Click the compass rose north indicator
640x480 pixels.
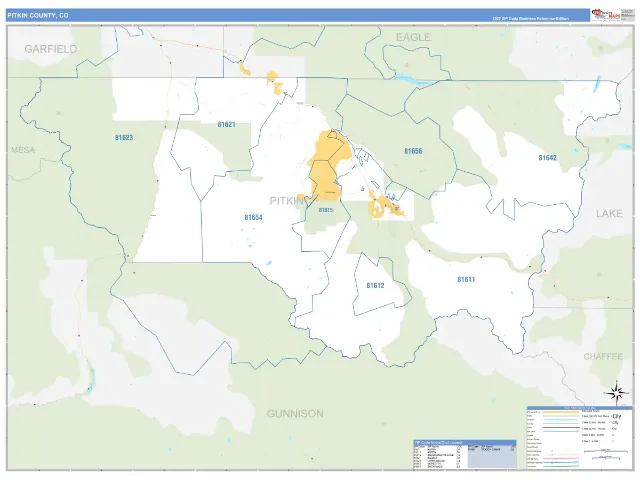click(617, 393)
